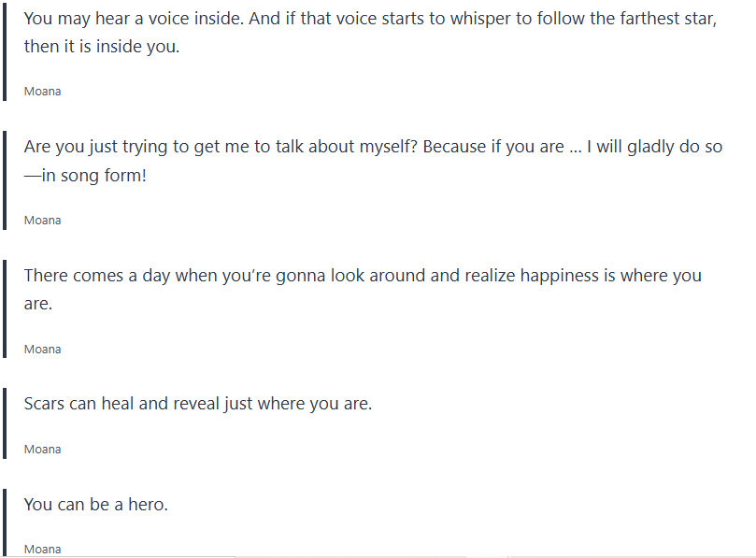Viewport: 756px width, 558px height.
Task: Click the 'then it is inside you.' line
Action: point(101,46)
